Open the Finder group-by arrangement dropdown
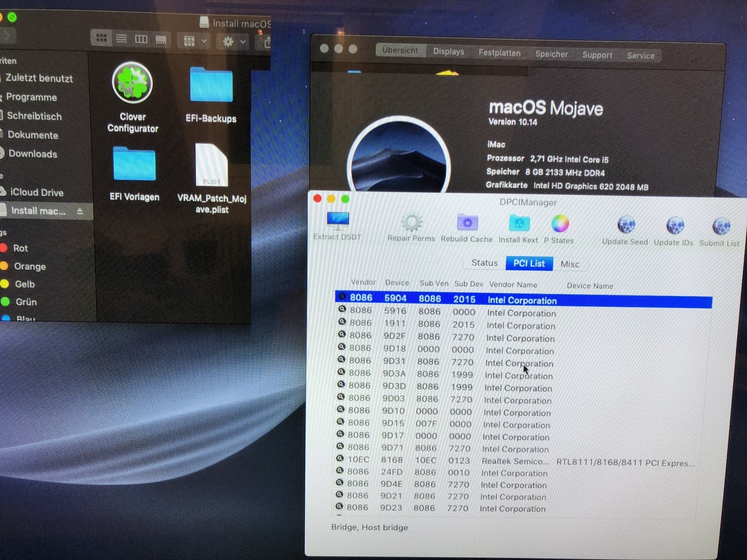Viewport: 747px width, 560px height. click(195, 40)
